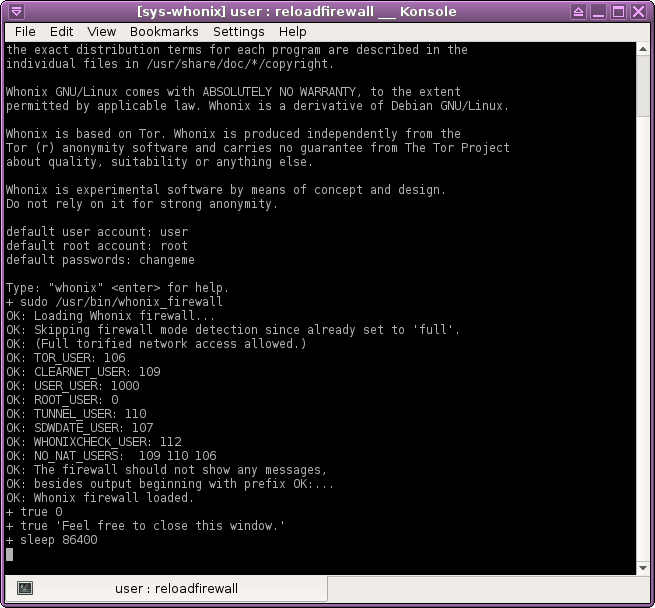Open the Settings menu
655x608 pixels.
[238, 32]
